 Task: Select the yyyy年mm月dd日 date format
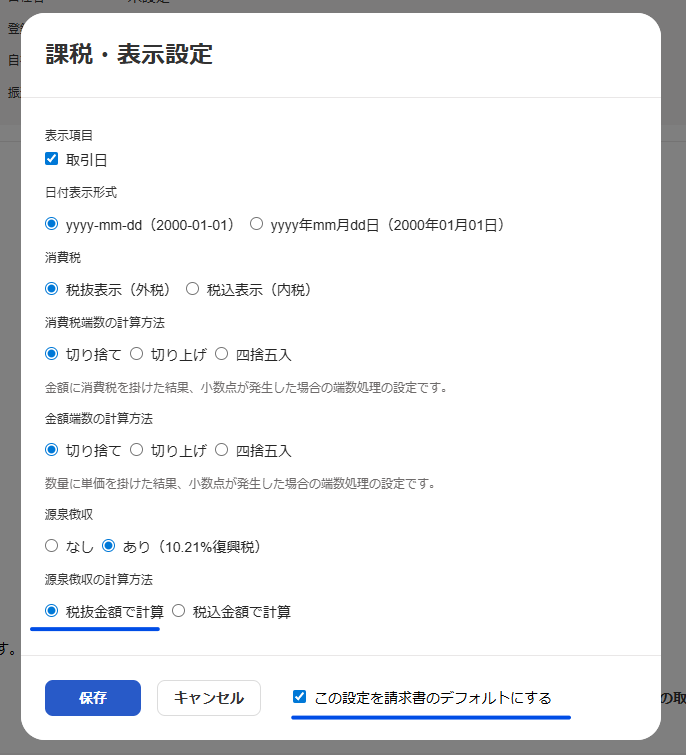pyautogui.click(x=256, y=224)
